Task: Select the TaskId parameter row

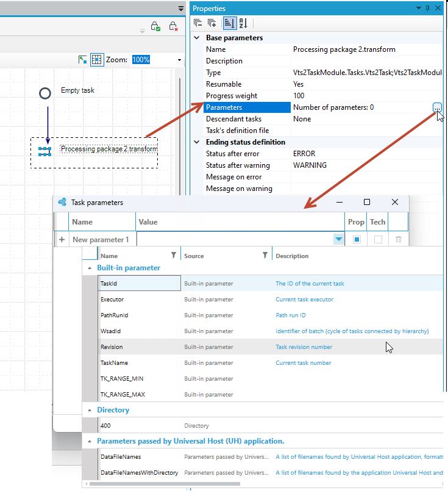Action: (271, 283)
